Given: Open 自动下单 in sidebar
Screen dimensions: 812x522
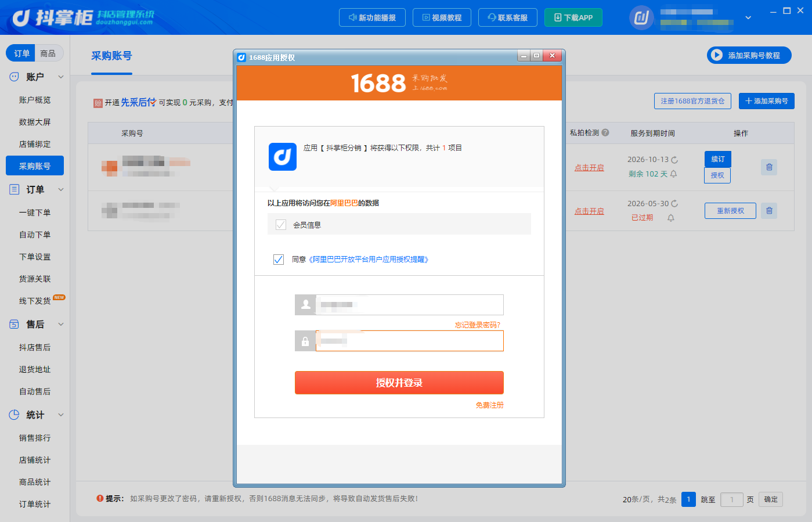Looking at the screenshot, I should (35, 235).
